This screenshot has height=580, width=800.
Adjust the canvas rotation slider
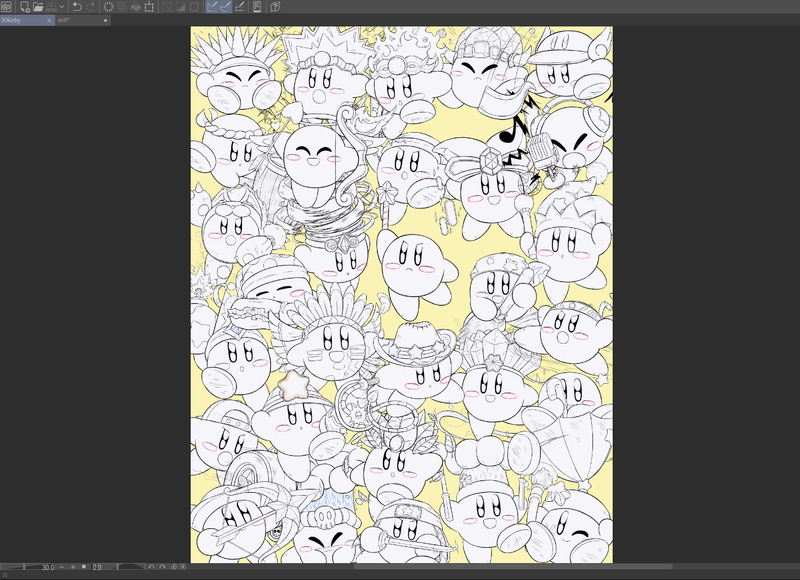125,567
